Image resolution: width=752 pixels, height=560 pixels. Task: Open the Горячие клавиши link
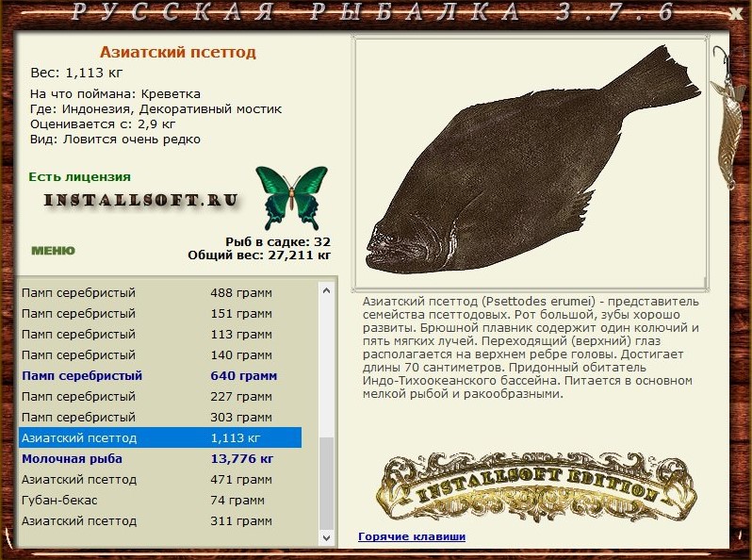pyautogui.click(x=412, y=536)
